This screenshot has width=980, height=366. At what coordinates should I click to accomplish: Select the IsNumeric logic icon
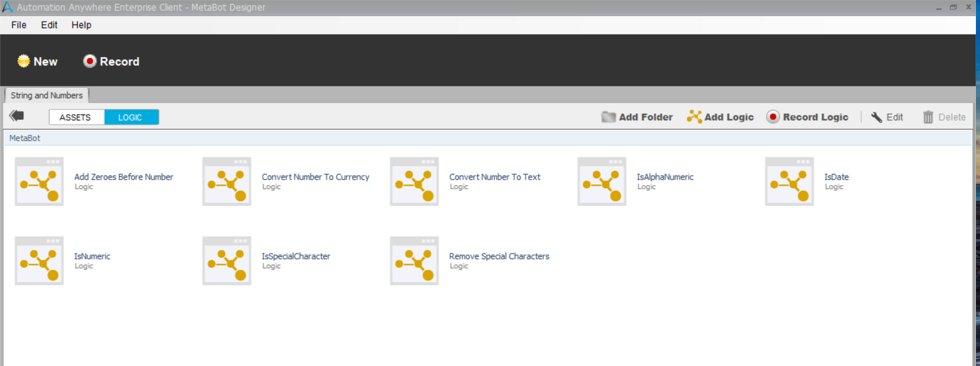coord(39,261)
